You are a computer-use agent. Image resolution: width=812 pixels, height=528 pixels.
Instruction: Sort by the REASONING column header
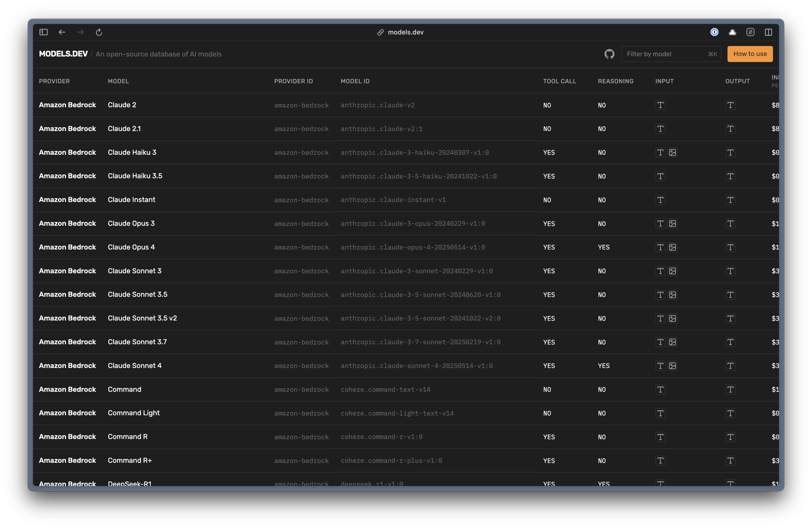[615, 81]
